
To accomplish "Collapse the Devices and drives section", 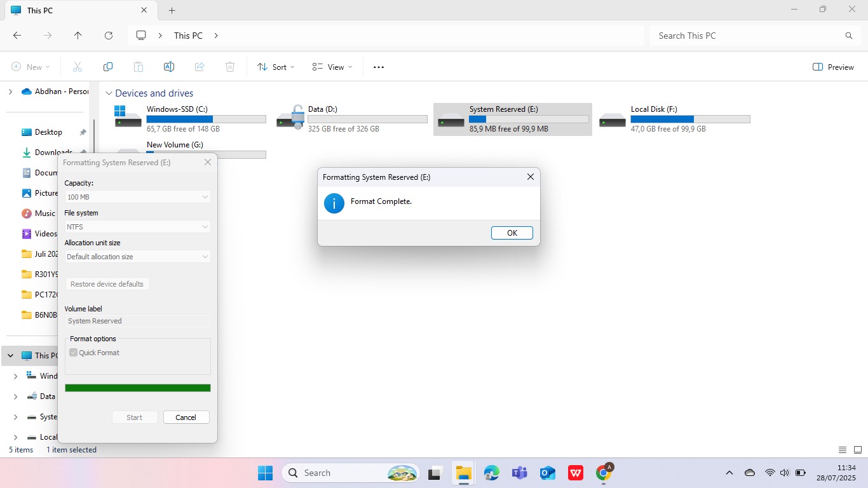I will tap(109, 93).
